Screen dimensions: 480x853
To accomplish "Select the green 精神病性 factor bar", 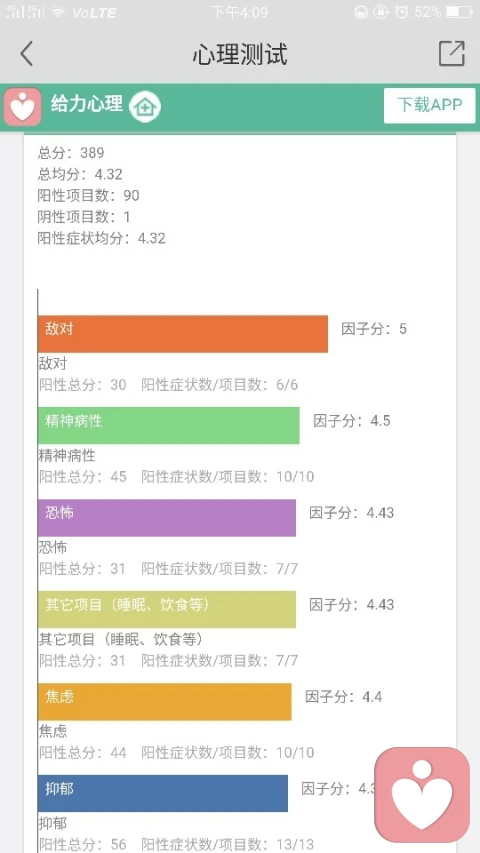I will tap(169, 425).
